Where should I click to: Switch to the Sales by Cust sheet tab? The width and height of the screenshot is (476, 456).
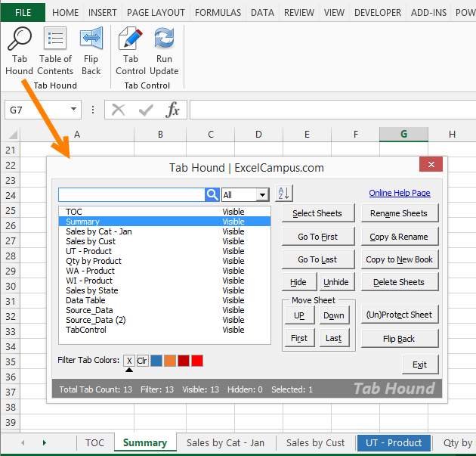click(x=315, y=443)
